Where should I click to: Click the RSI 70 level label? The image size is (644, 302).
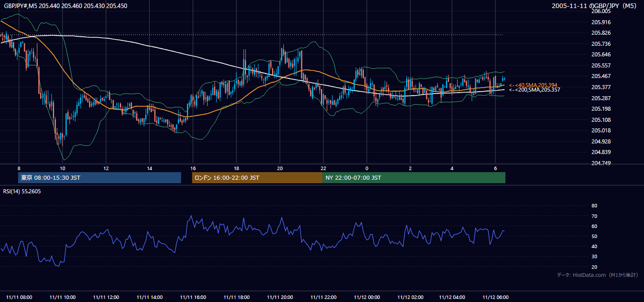coord(594,216)
